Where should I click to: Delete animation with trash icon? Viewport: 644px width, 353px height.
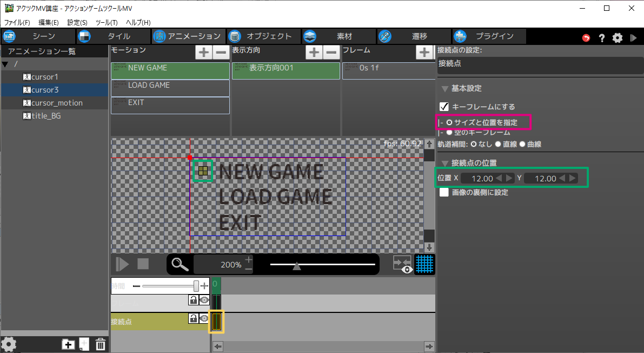100,344
